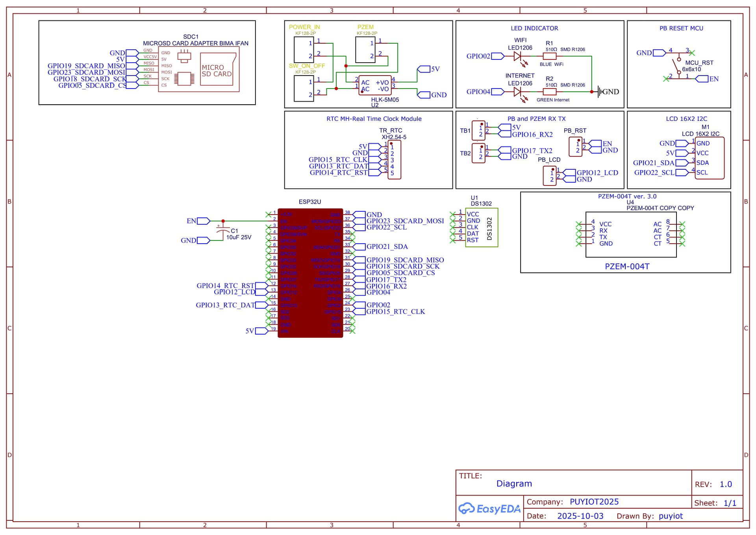Click the R1 510Ω resistor symbol
Image resolution: width=756 pixels, height=535 pixels.
coord(549,56)
